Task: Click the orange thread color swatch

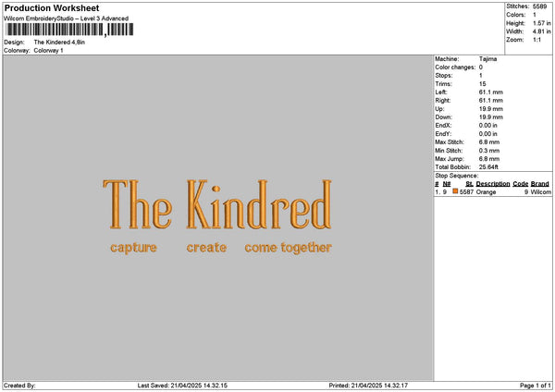Action: point(455,191)
